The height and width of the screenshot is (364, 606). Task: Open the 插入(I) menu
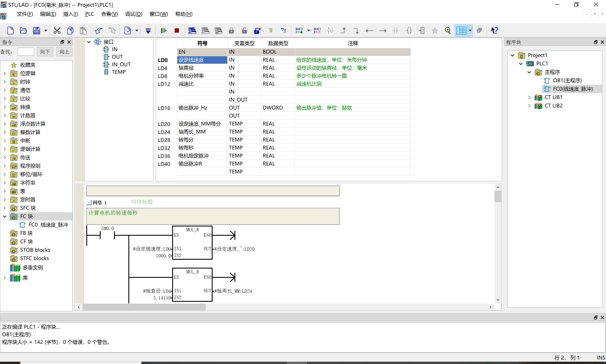tap(71, 14)
